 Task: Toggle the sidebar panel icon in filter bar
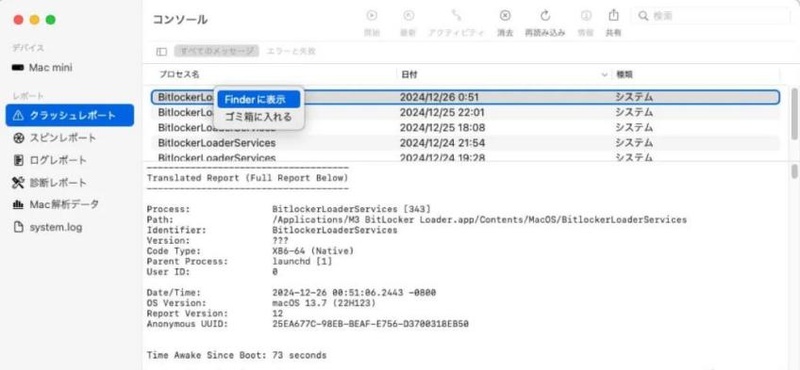[x=162, y=52]
